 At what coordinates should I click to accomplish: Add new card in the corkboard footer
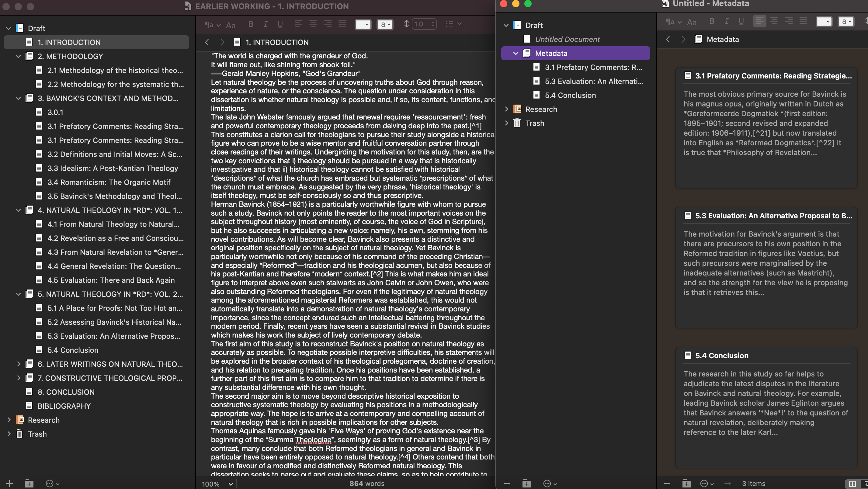(x=667, y=484)
